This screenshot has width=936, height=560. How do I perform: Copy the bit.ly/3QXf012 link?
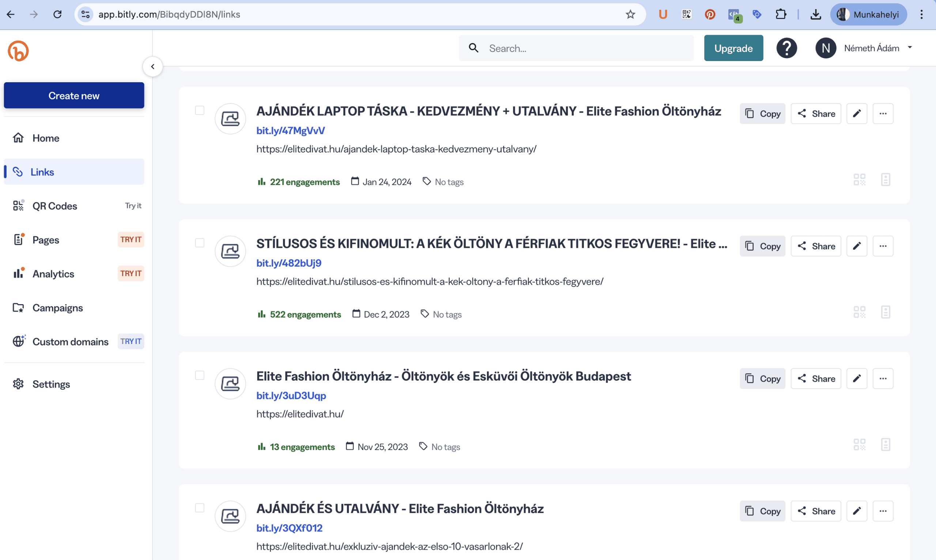tap(762, 511)
